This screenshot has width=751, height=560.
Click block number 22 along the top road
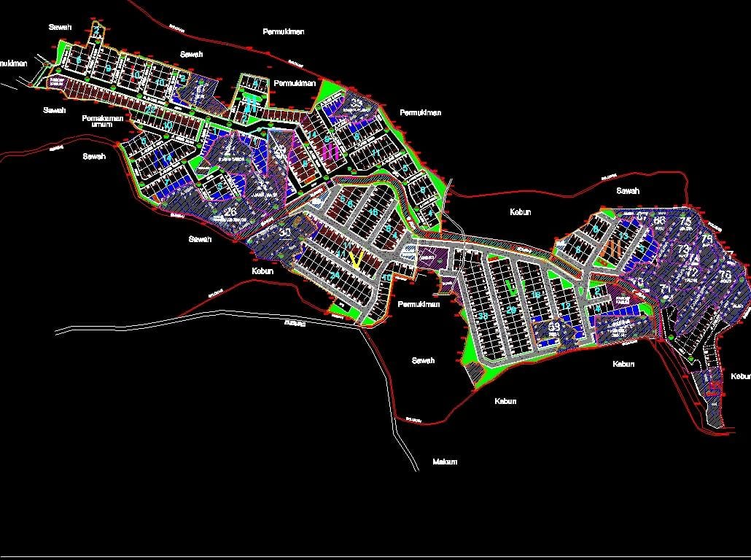pyautogui.click(x=150, y=109)
